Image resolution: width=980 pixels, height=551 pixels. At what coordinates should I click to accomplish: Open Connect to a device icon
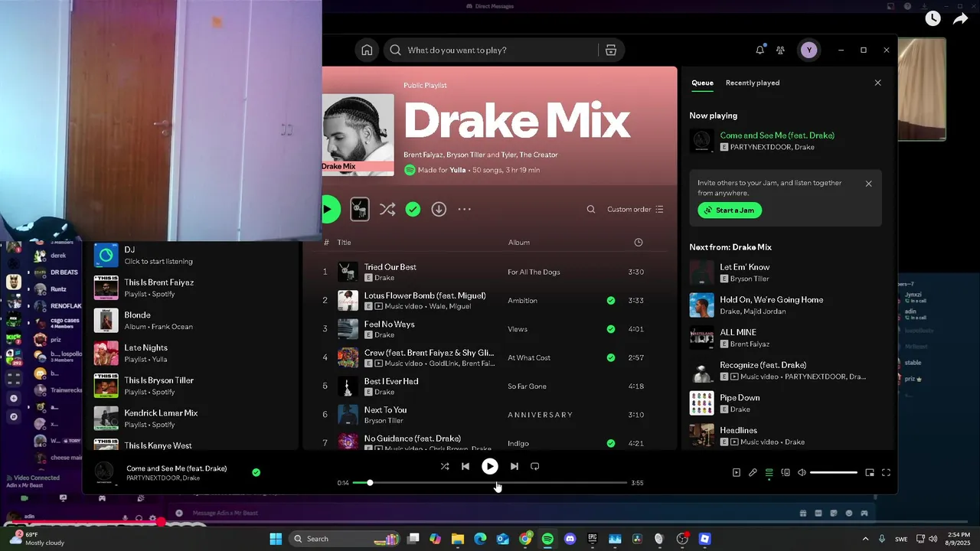pos(786,472)
